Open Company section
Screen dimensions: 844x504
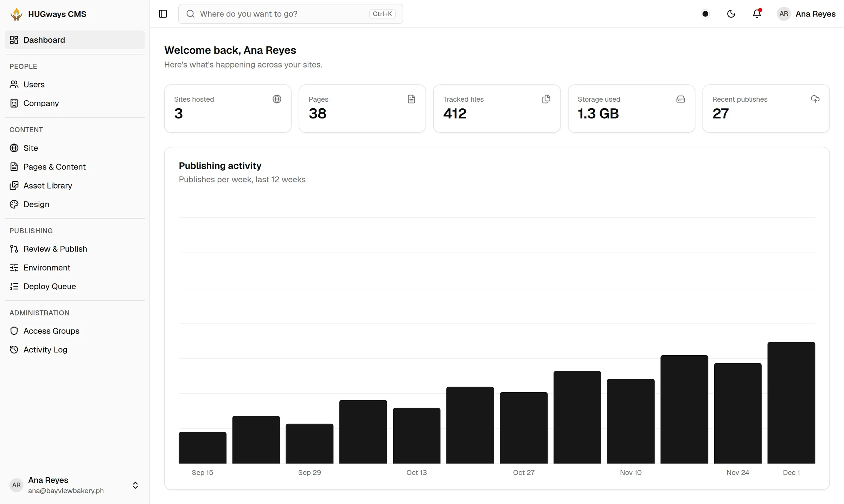(x=75, y=103)
